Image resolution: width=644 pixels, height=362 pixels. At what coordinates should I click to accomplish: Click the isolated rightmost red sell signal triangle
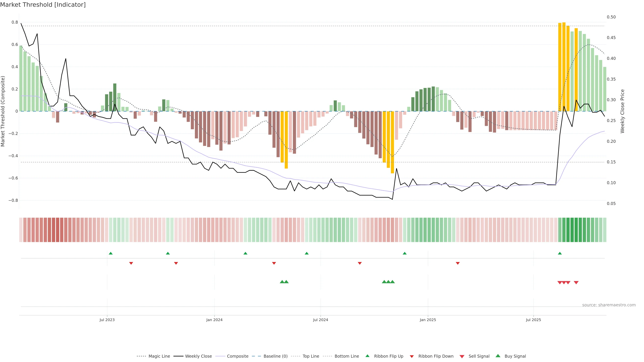(x=576, y=283)
